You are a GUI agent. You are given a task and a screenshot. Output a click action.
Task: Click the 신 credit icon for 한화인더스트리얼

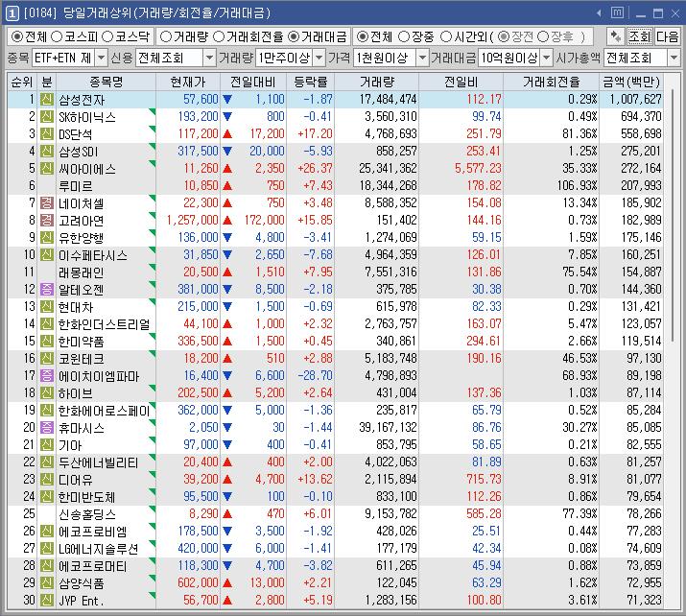(x=47, y=323)
